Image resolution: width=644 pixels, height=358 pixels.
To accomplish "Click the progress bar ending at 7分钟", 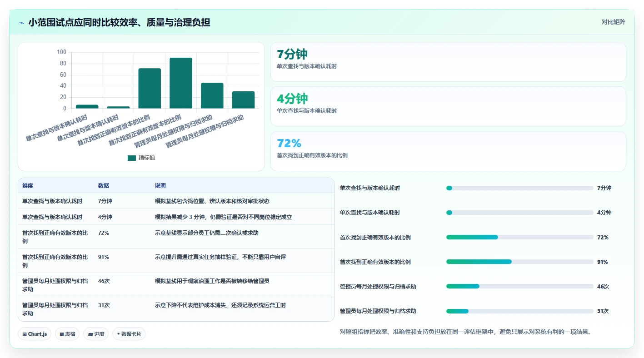I will (x=520, y=188).
